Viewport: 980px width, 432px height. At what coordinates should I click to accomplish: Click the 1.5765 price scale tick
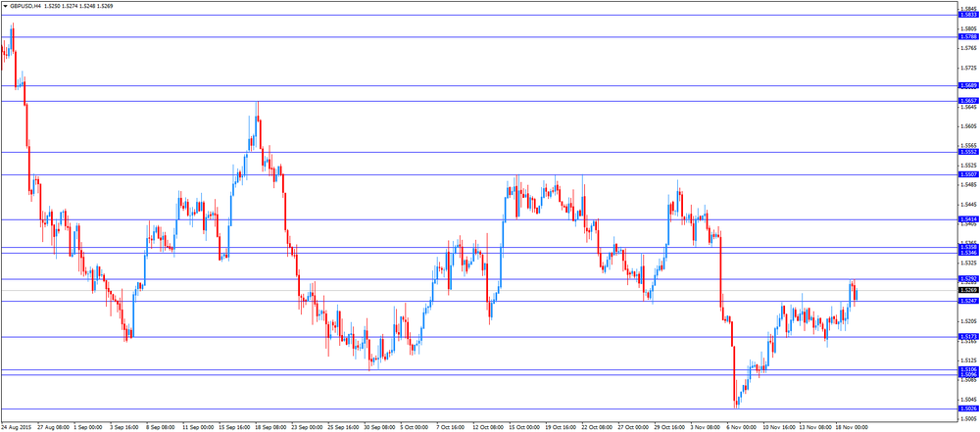968,48
